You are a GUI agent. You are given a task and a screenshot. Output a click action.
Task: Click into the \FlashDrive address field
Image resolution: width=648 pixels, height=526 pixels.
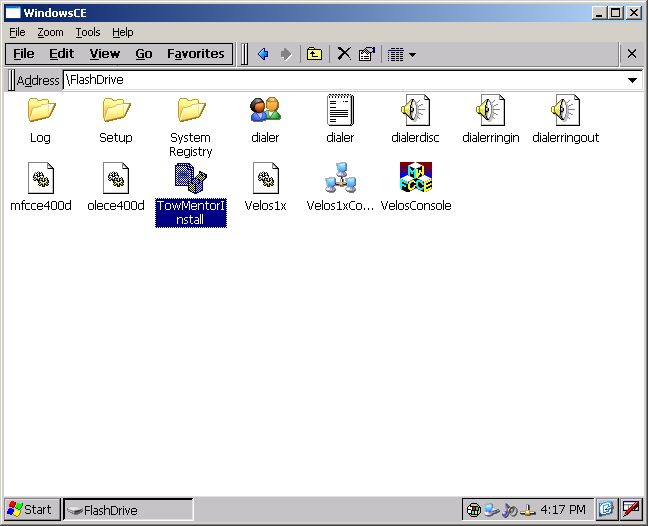(343, 80)
